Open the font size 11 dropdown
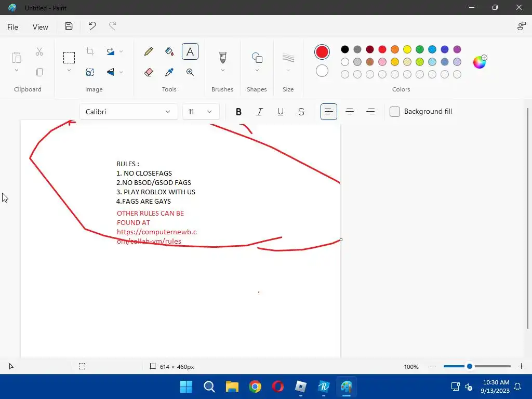The image size is (532, 399). [x=201, y=112]
